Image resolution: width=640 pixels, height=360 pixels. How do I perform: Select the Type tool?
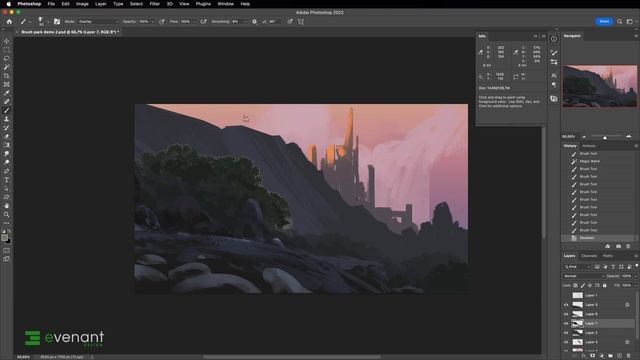pos(7,180)
